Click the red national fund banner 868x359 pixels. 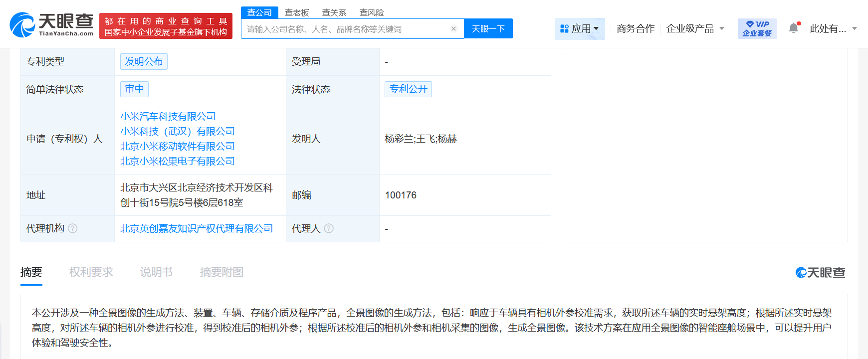coord(166,26)
